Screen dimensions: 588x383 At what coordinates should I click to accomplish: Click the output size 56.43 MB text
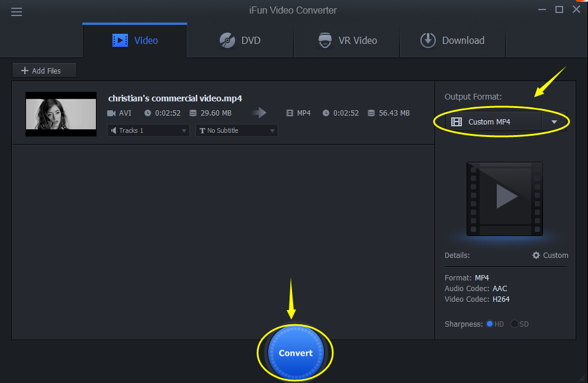tap(394, 113)
